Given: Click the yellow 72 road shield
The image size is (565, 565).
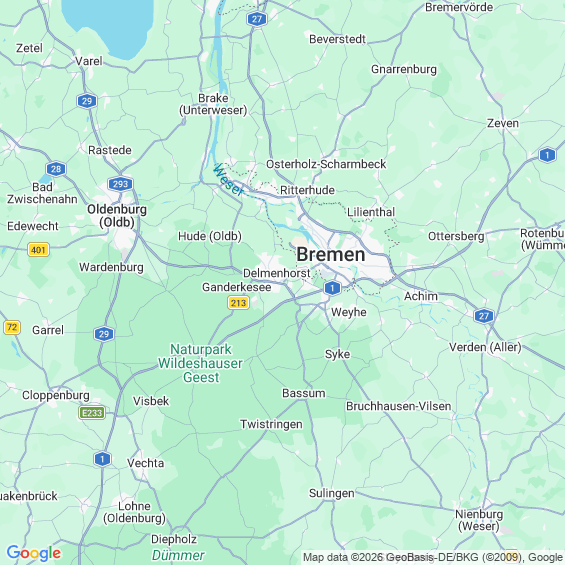Looking at the screenshot, I should pos(12,327).
